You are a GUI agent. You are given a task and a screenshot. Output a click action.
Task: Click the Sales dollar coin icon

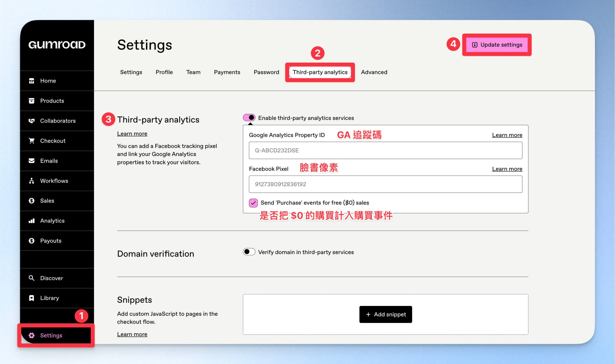(31, 201)
